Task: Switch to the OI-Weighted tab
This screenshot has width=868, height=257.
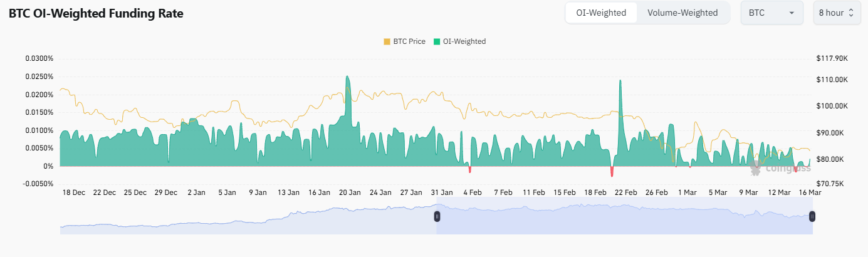Action: (x=601, y=13)
